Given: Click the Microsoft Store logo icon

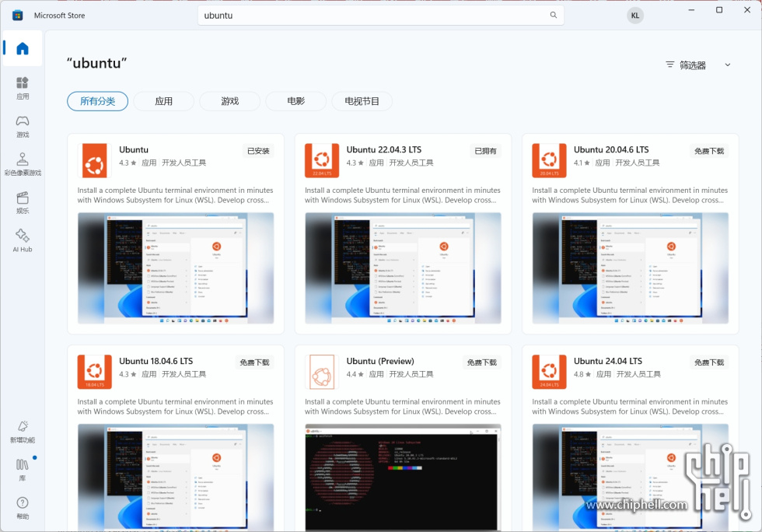Looking at the screenshot, I should coord(17,16).
